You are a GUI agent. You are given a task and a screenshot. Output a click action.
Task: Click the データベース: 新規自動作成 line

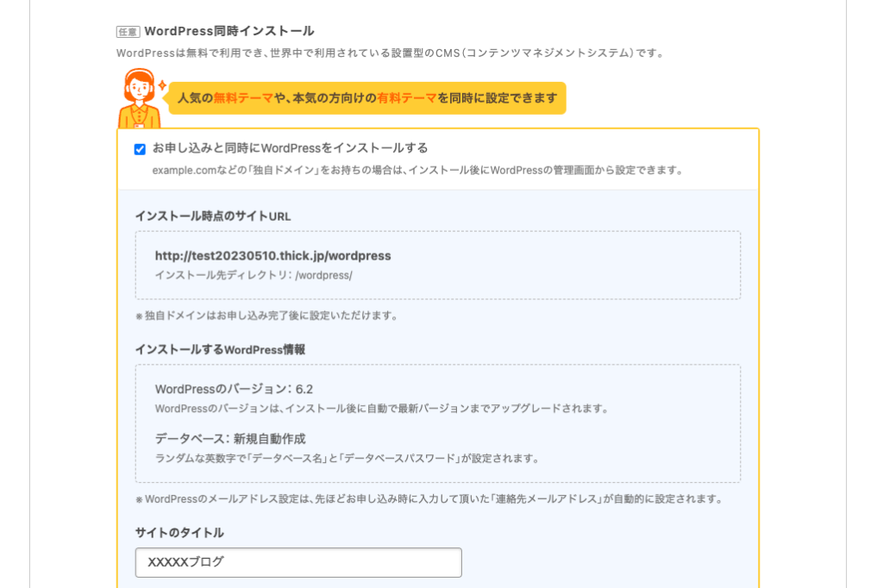[230, 439]
